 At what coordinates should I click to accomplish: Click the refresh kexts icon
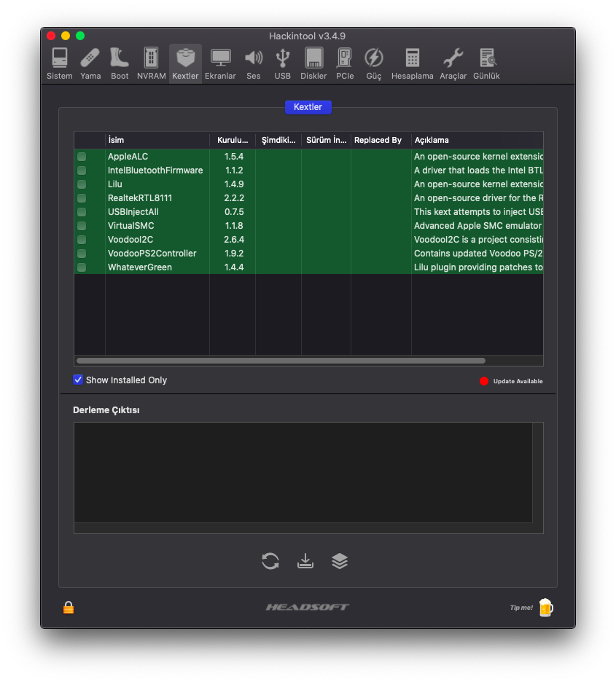click(x=270, y=561)
